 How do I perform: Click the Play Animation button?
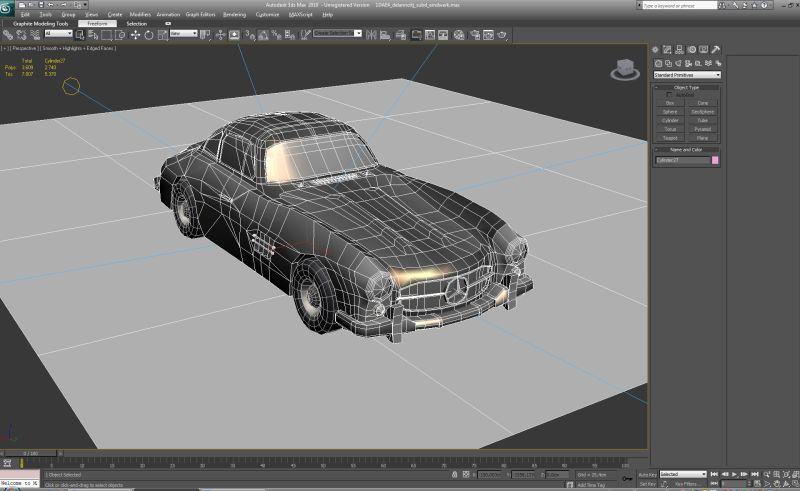(x=735, y=475)
